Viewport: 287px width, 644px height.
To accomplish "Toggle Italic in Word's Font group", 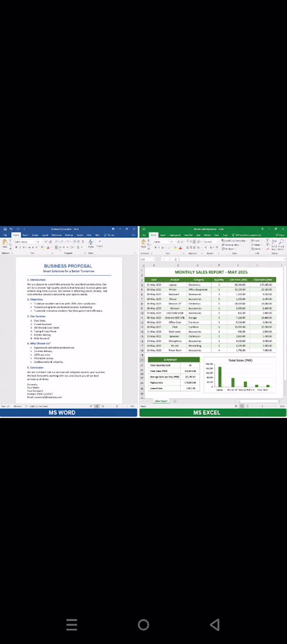I will pyautogui.click(x=20, y=247).
